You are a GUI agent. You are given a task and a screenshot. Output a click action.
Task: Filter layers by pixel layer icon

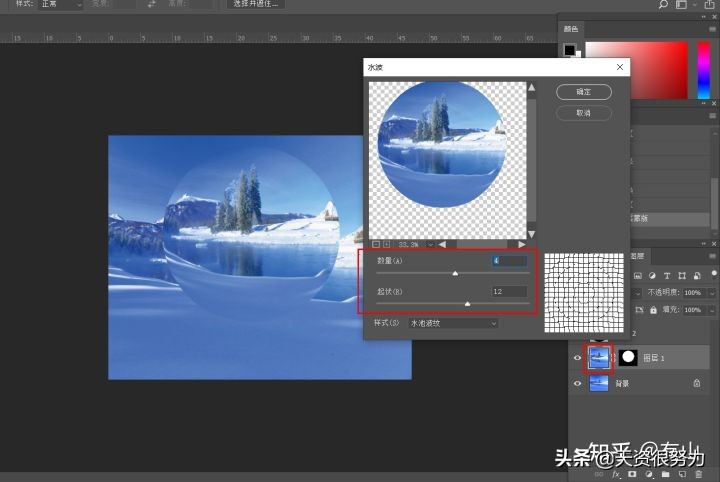pyautogui.click(x=637, y=275)
